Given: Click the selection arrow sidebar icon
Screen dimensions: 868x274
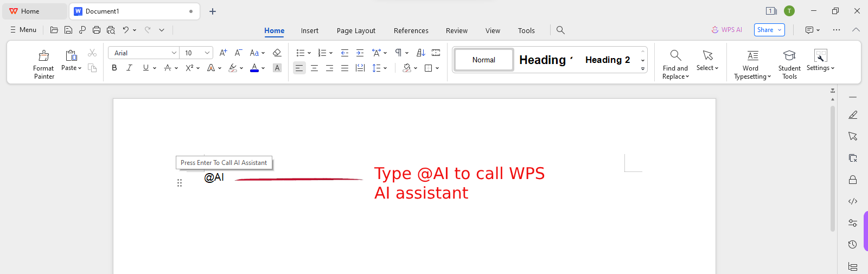Looking at the screenshot, I should (853, 136).
